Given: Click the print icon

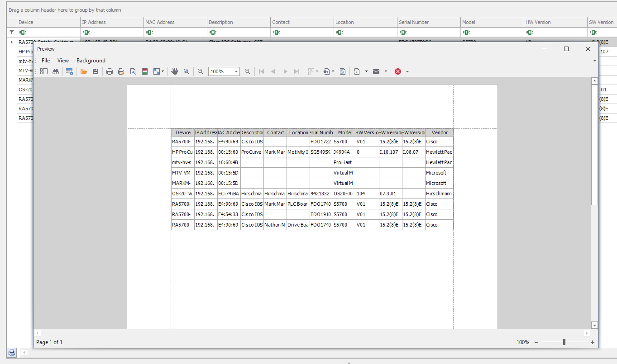Looking at the screenshot, I should [x=109, y=71].
